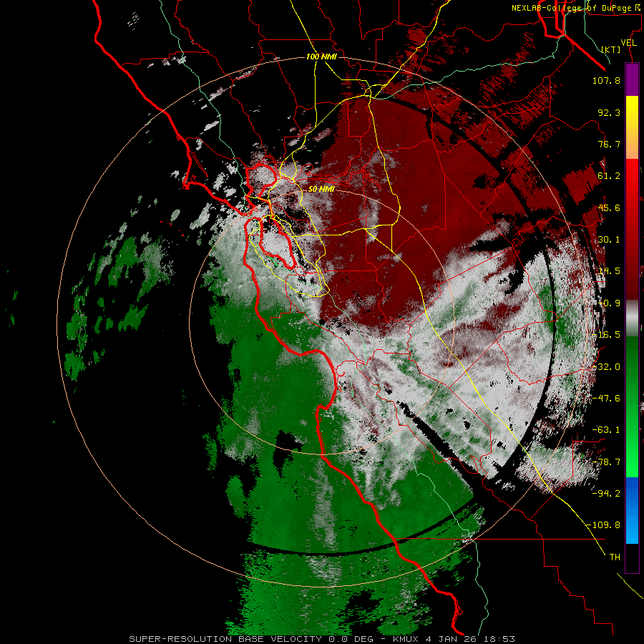Select the 76.7 legend value
This screenshot has width=644, height=644.
tap(609, 144)
